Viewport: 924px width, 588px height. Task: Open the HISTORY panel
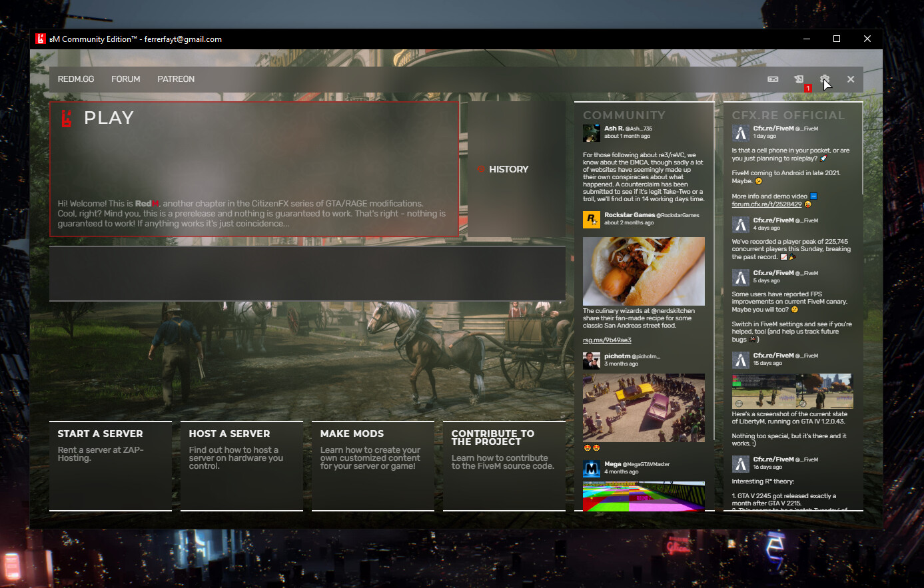(516, 169)
